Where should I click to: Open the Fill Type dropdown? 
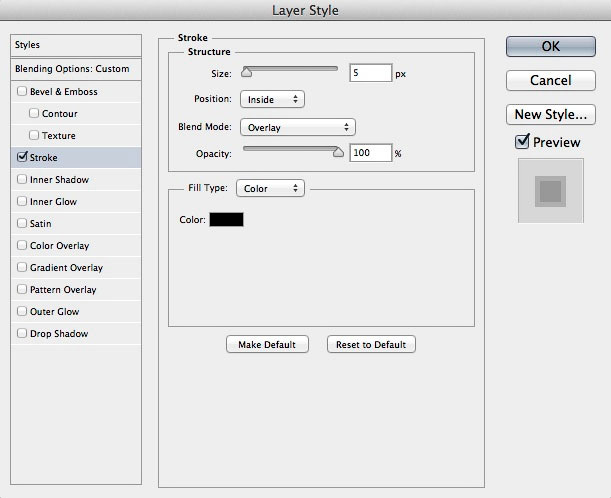(x=270, y=188)
